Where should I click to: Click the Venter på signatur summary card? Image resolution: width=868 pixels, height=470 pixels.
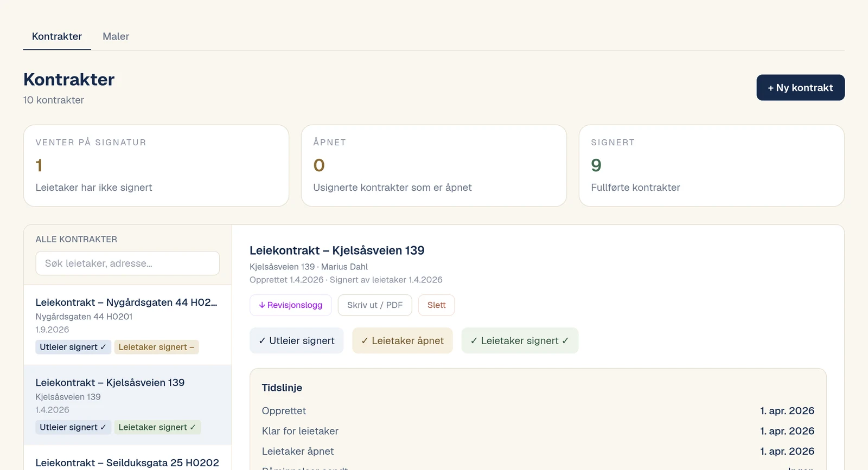point(156,165)
